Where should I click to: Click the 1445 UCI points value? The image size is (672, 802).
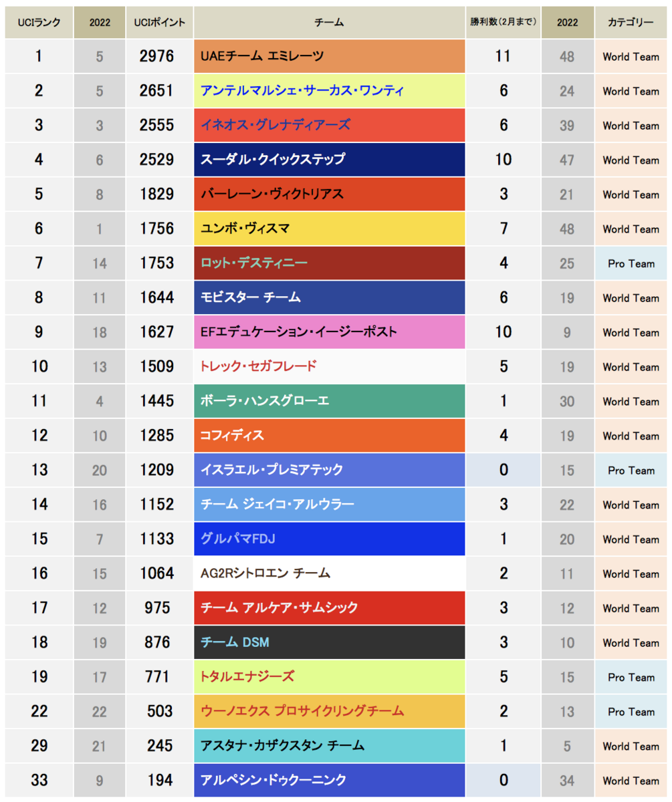(156, 402)
